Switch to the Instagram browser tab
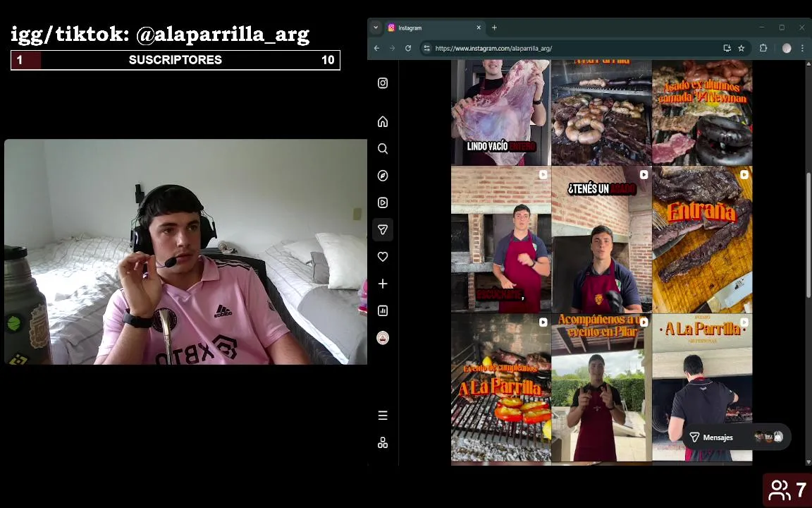Image resolution: width=812 pixels, height=508 pixels. point(435,28)
